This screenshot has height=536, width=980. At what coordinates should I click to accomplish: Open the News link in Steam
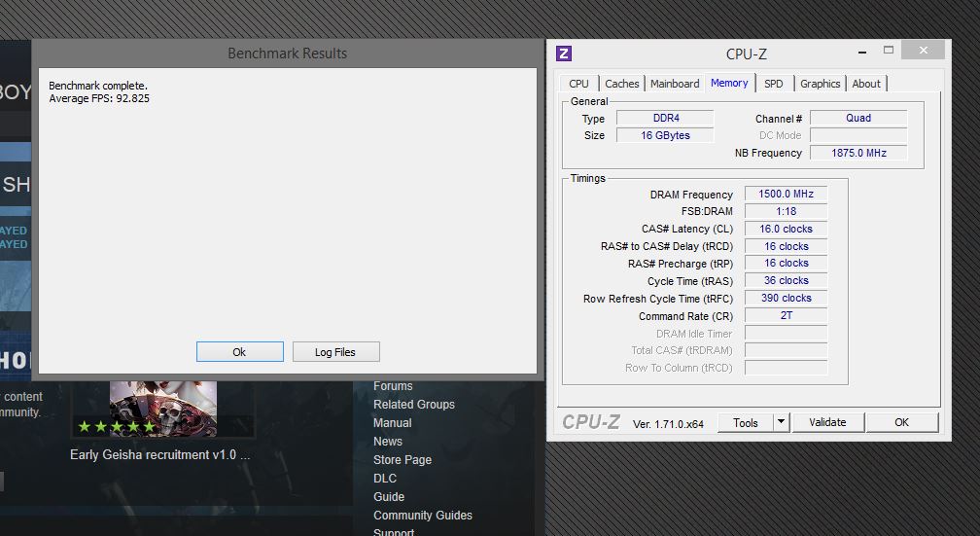pyautogui.click(x=388, y=442)
